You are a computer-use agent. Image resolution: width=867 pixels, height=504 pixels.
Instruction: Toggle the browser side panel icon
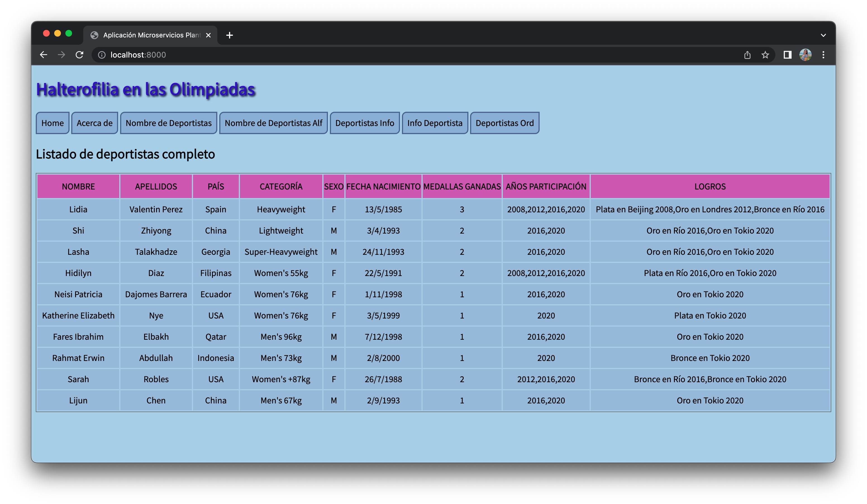click(787, 55)
